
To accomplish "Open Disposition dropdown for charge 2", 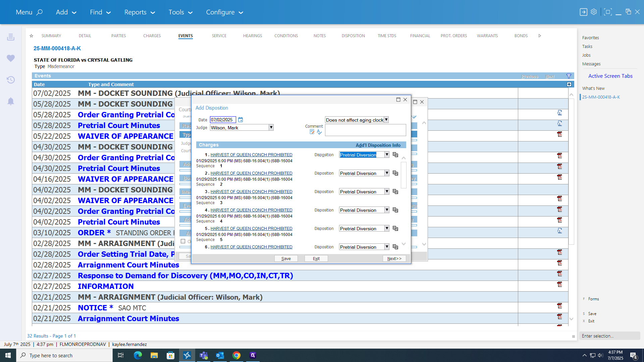I will pos(387,173).
